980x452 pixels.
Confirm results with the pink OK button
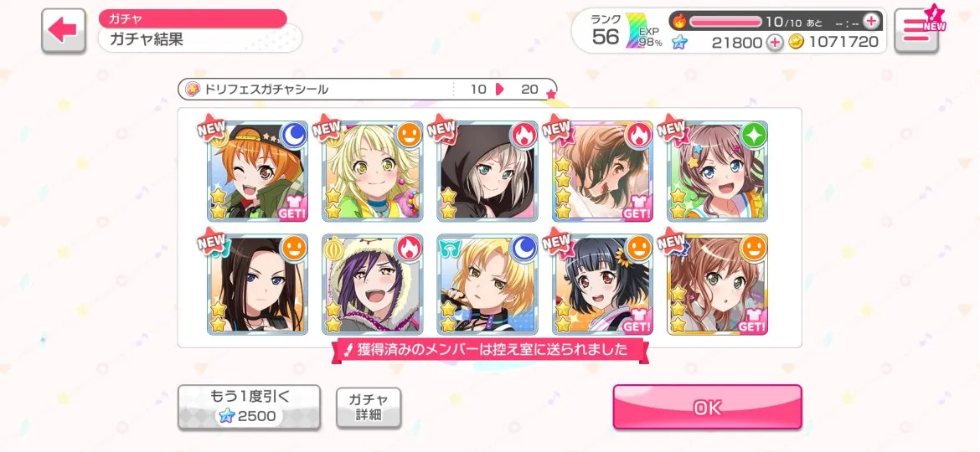click(x=707, y=407)
